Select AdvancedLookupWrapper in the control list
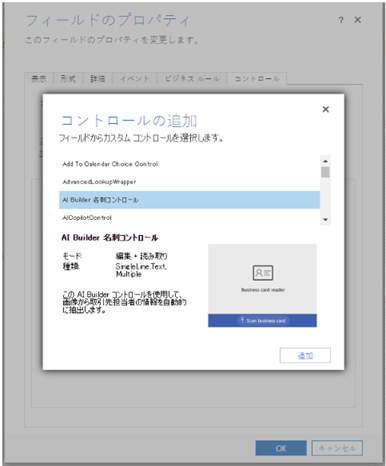The width and height of the screenshot is (386, 466). point(189,182)
